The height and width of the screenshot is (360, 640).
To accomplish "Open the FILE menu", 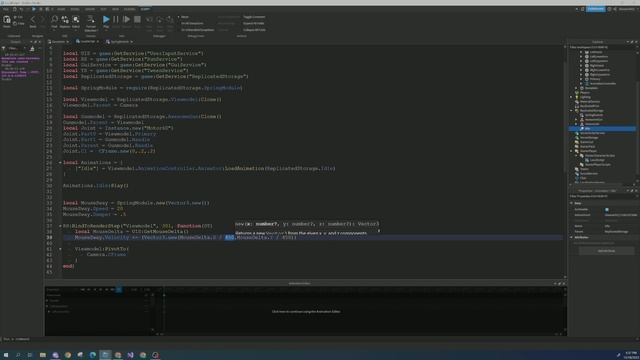I will point(6,9).
